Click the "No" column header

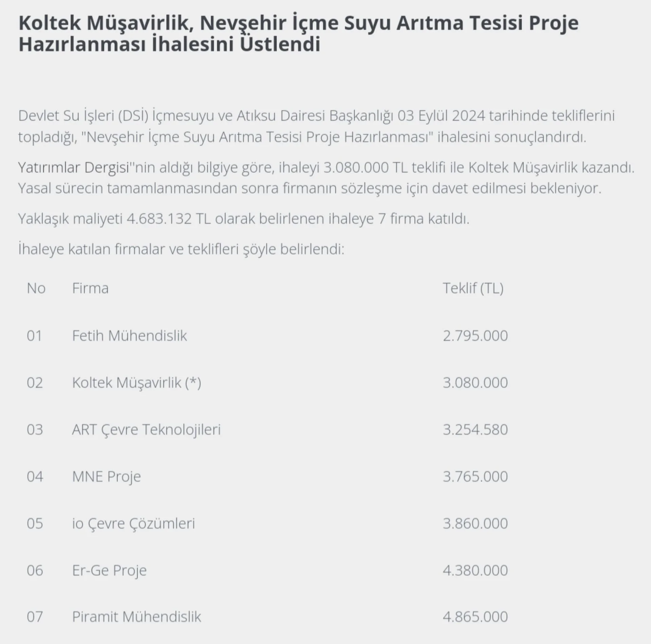36,288
